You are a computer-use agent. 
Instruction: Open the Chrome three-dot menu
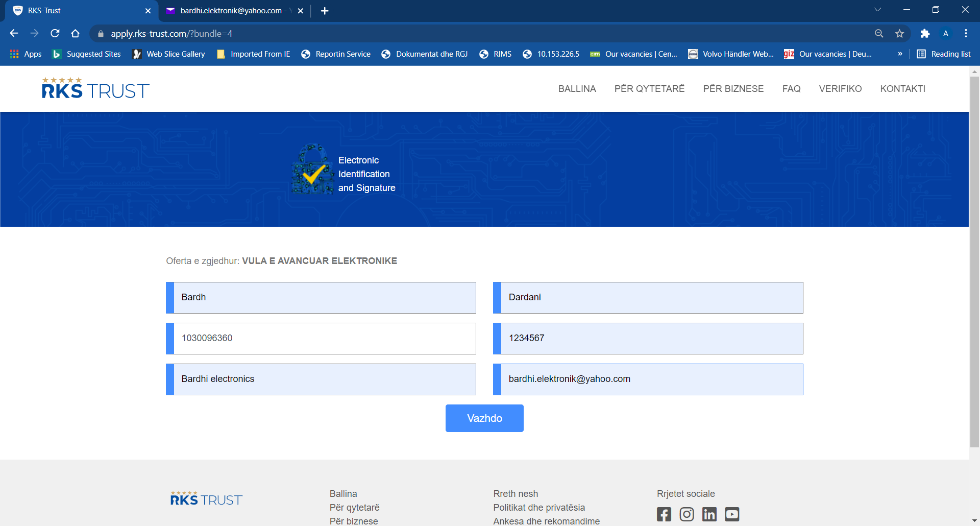966,33
